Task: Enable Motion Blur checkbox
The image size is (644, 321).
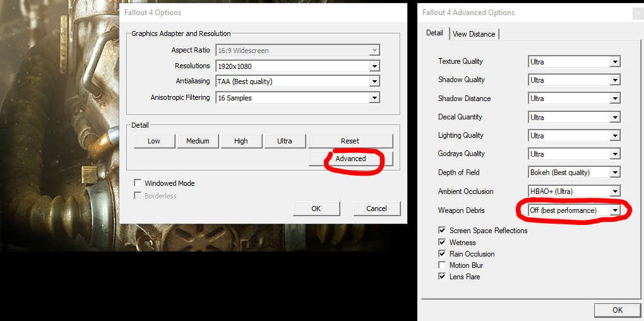Action: (442, 265)
